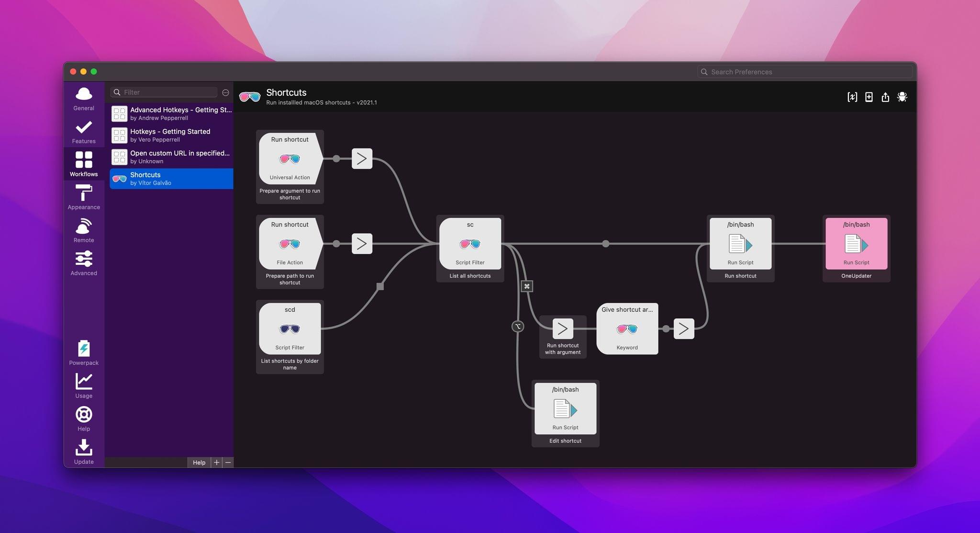Click the Powerpack icon in sidebar
This screenshot has width=980, height=533.
pos(83,349)
